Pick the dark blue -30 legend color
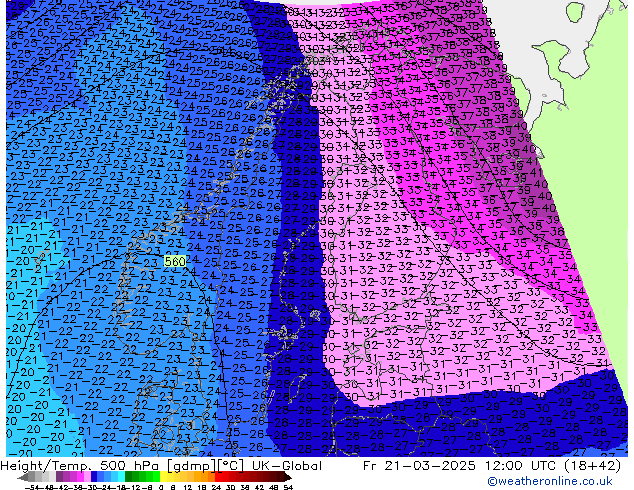 (x=94, y=477)
